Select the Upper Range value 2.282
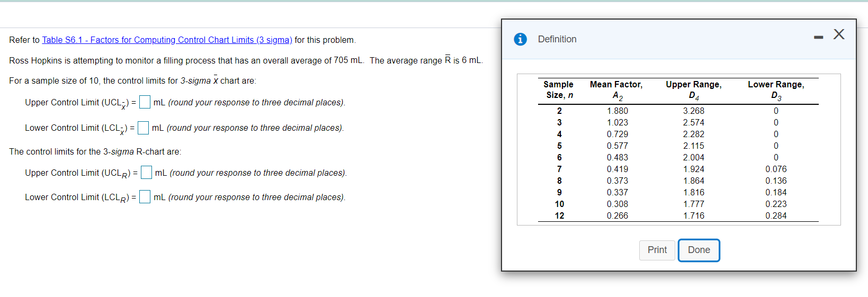The width and height of the screenshot is (868, 297). pyautogui.click(x=694, y=134)
